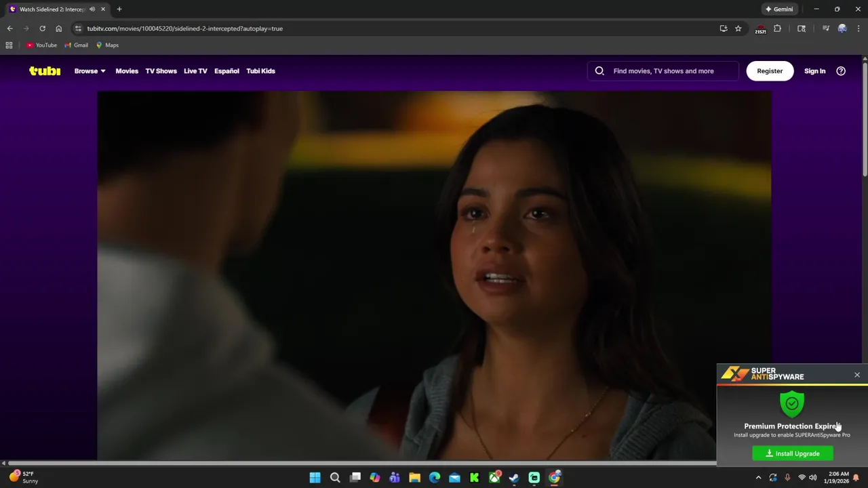Click the movie video player
The height and width of the screenshot is (488, 868).
pos(434,275)
